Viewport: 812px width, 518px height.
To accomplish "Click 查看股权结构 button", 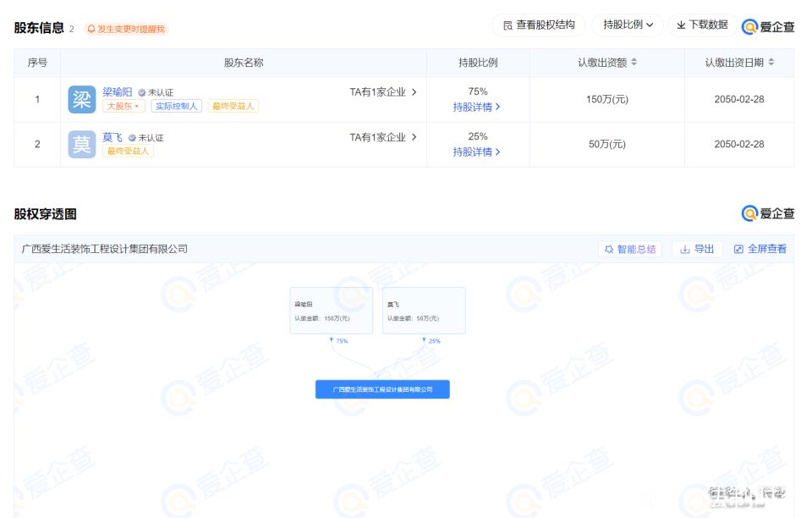I will pyautogui.click(x=539, y=25).
